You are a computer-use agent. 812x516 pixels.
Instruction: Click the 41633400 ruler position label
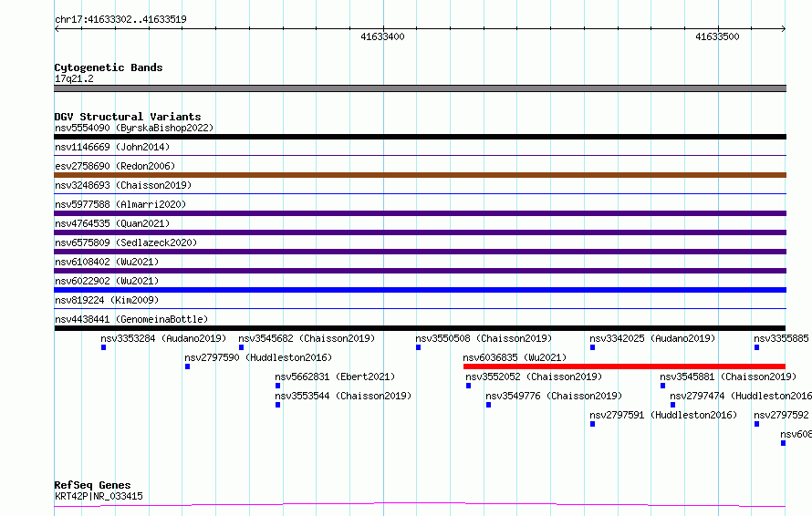pyautogui.click(x=382, y=36)
